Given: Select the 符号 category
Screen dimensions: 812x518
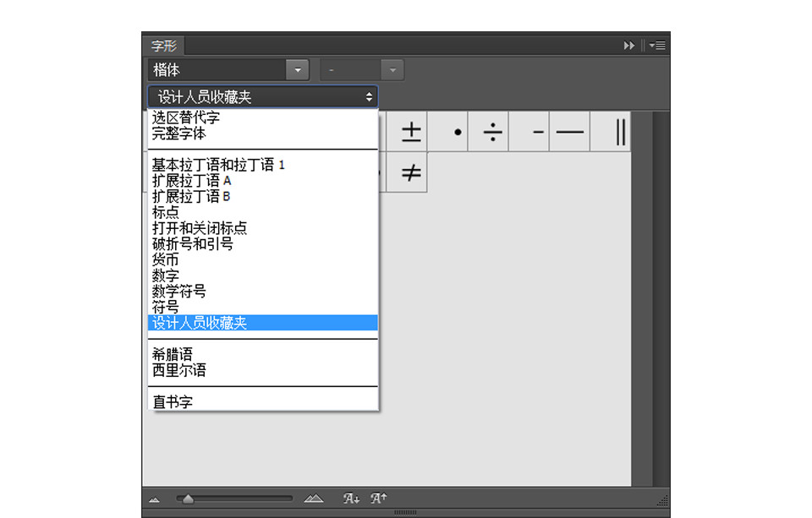Looking at the screenshot, I should coord(263,307).
